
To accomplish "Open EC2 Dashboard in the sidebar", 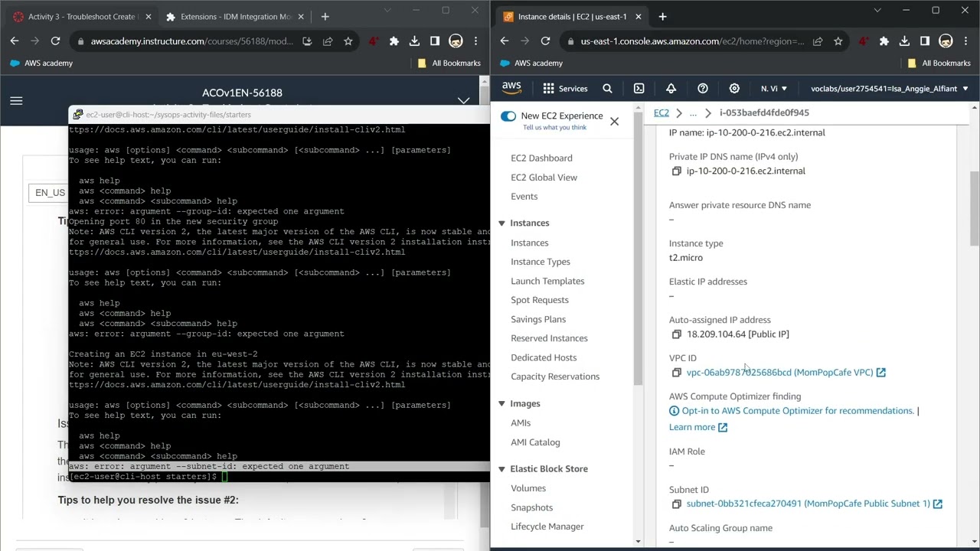I will coord(541,158).
